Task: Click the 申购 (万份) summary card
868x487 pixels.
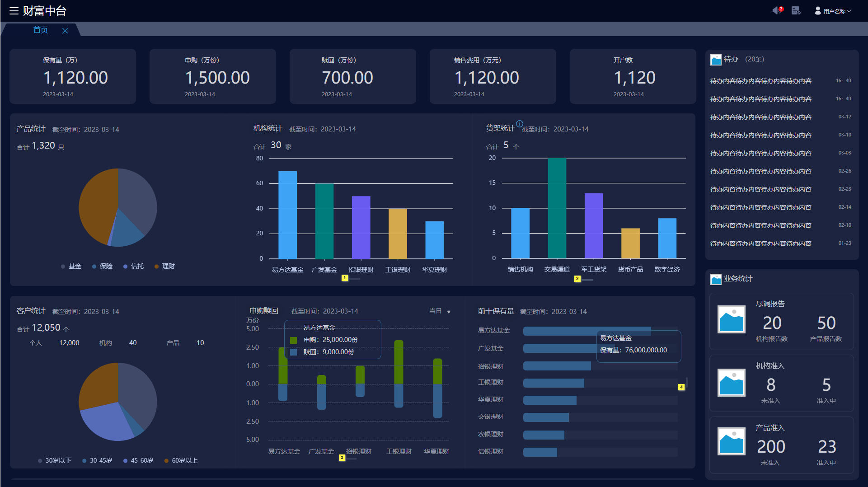Action: (213, 76)
